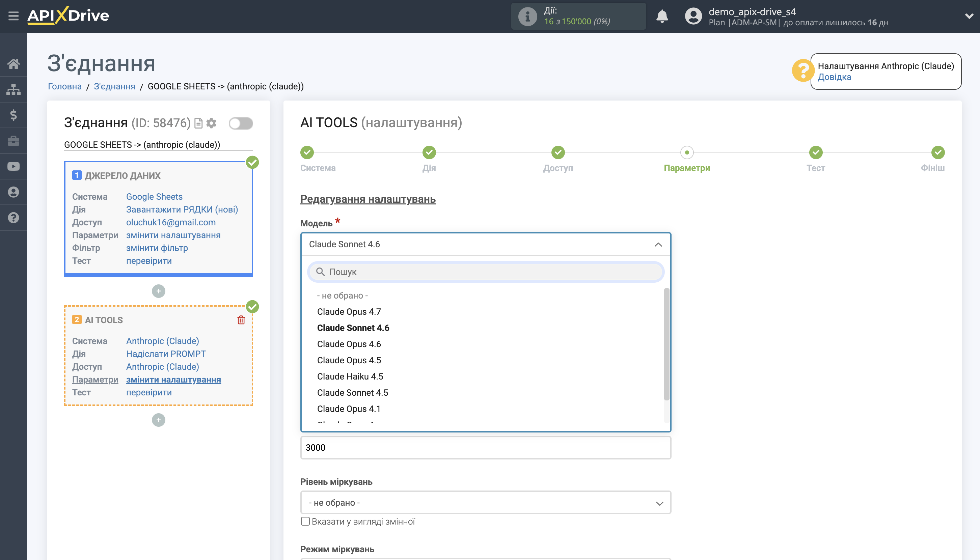Click the copy document icon near connection ID

pos(198,123)
